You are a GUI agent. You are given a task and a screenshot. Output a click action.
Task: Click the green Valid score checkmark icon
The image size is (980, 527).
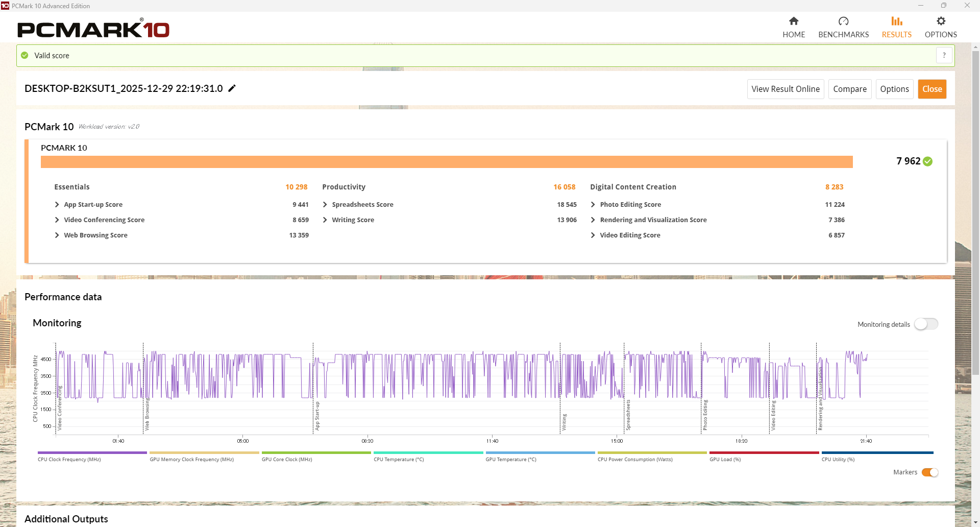pos(24,55)
